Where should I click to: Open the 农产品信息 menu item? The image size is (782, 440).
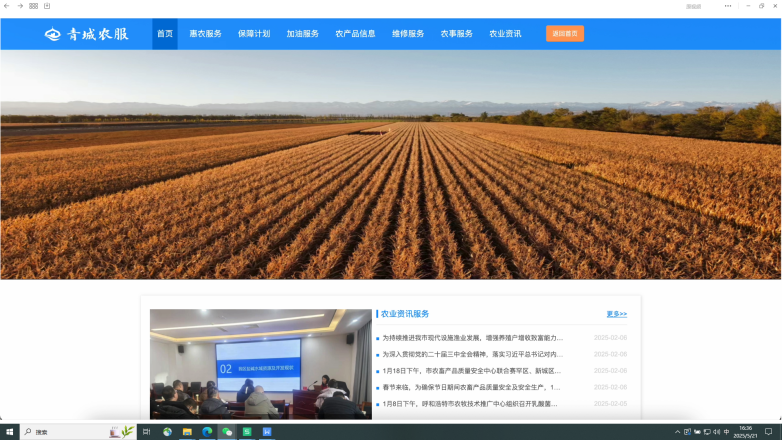355,34
